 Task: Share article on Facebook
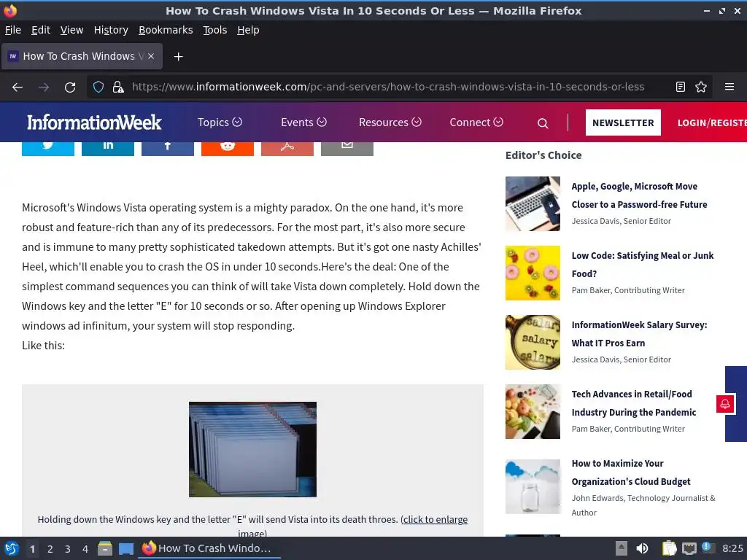(168, 149)
